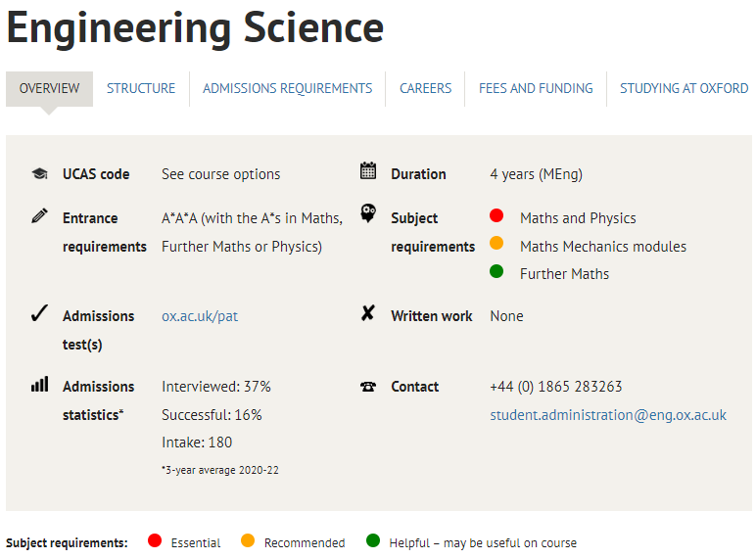Go to the Careers tab
The height and width of the screenshot is (559, 756).
(425, 89)
